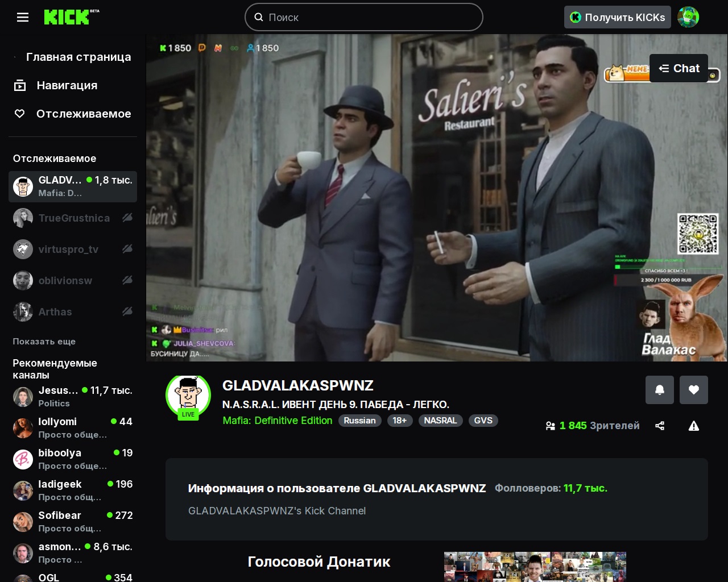
Task: Click the GLADV... sidebar avatar
Action: [x=23, y=186]
